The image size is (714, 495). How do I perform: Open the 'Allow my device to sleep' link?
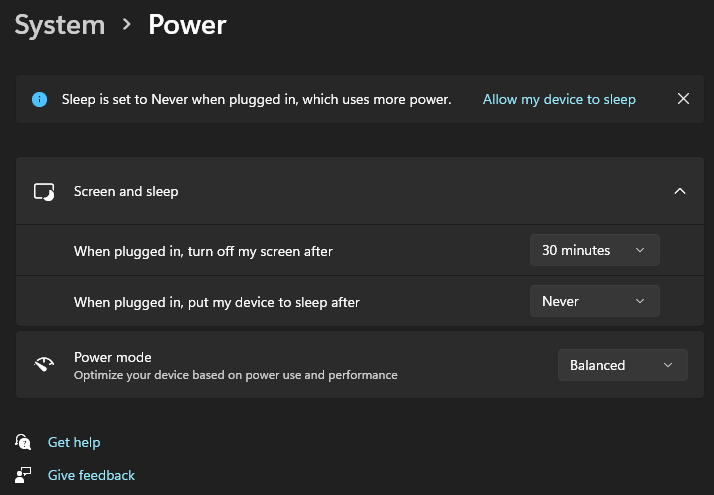[559, 99]
